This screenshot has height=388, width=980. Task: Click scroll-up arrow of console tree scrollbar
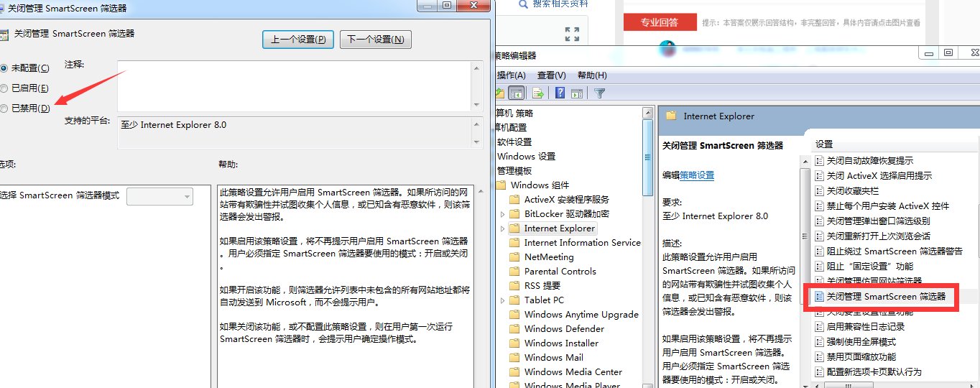click(648, 112)
